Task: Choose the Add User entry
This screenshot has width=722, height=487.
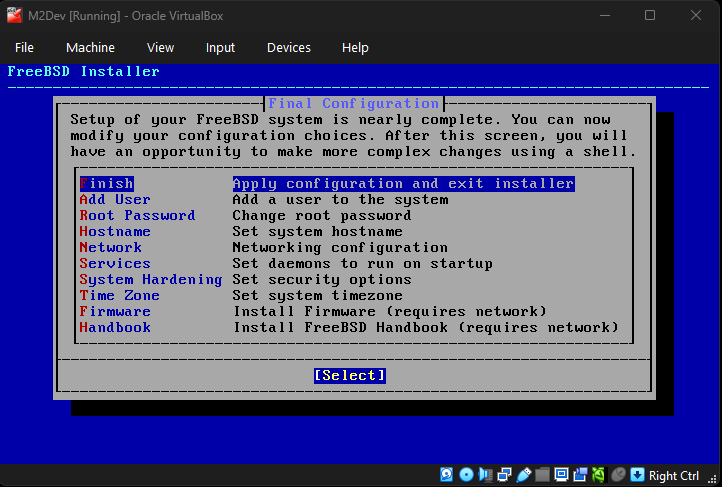Action: pyautogui.click(x=114, y=200)
